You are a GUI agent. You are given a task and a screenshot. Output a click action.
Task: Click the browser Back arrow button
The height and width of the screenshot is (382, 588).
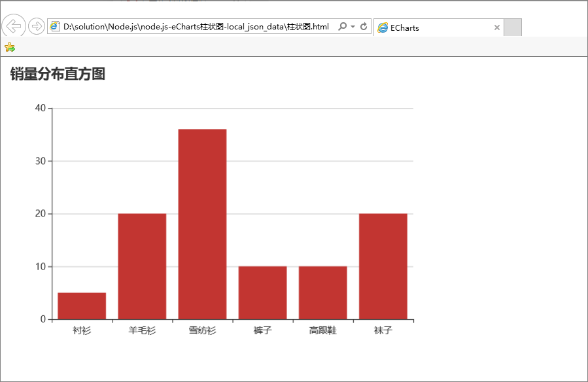(14, 26)
